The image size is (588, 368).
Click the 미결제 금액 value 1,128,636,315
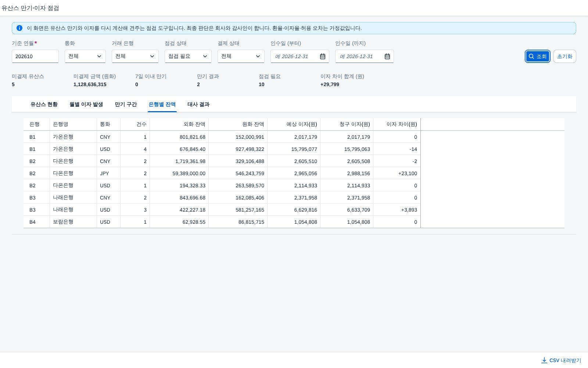tap(90, 84)
